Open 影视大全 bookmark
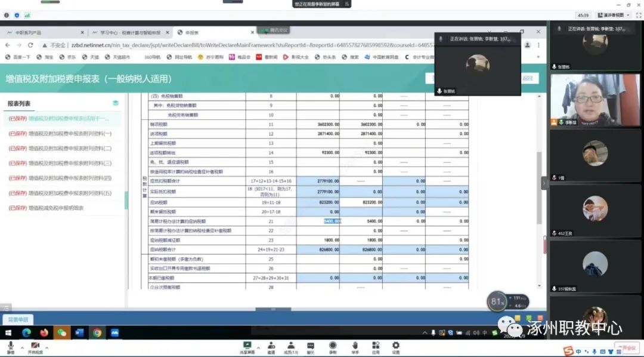Screen dimensions: 644x357 296,57
